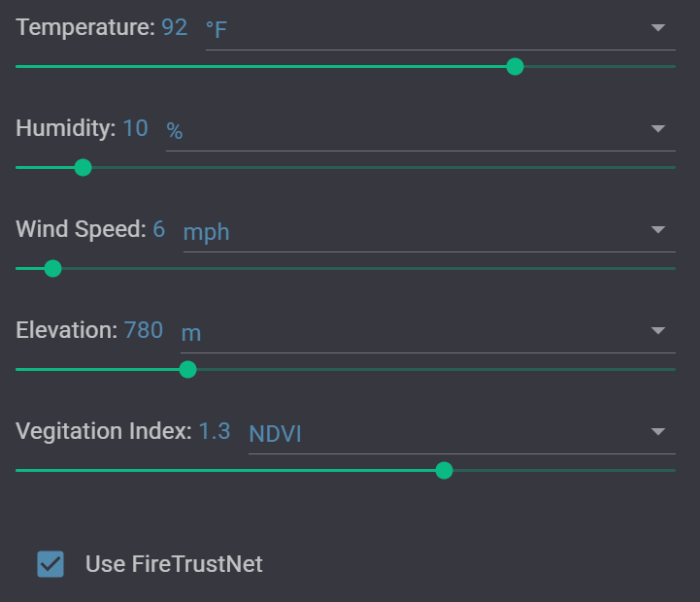Click the Use FireTrustNet label text
This screenshot has width=700, height=602.
tap(174, 564)
